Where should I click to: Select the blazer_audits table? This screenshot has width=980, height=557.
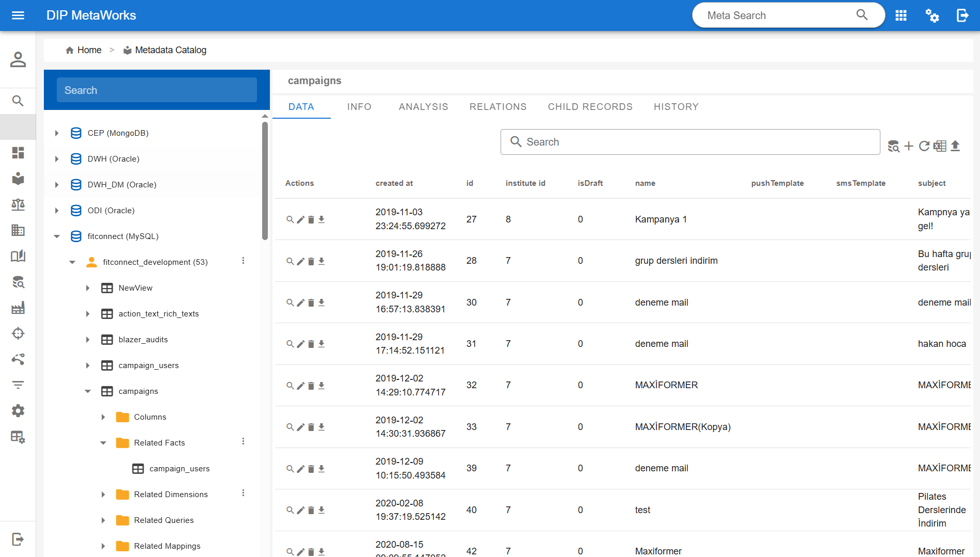click(x=143, y=340)
